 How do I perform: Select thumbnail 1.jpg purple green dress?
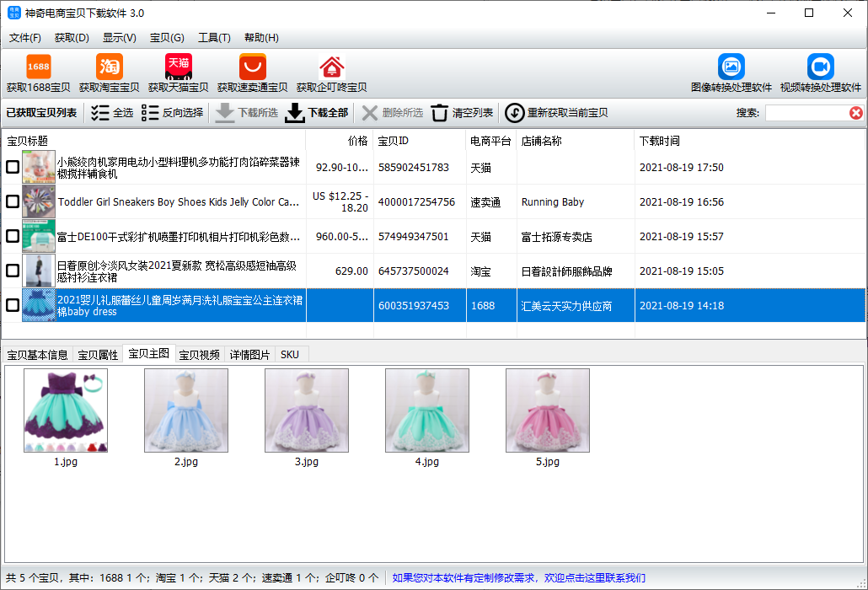coord(66,410)
